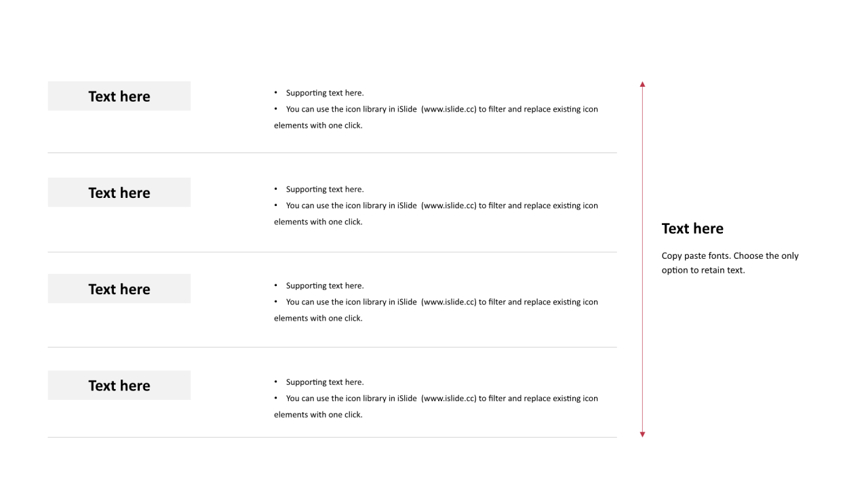Select the second gray 'Text here' label box

(x=119, y=192)
